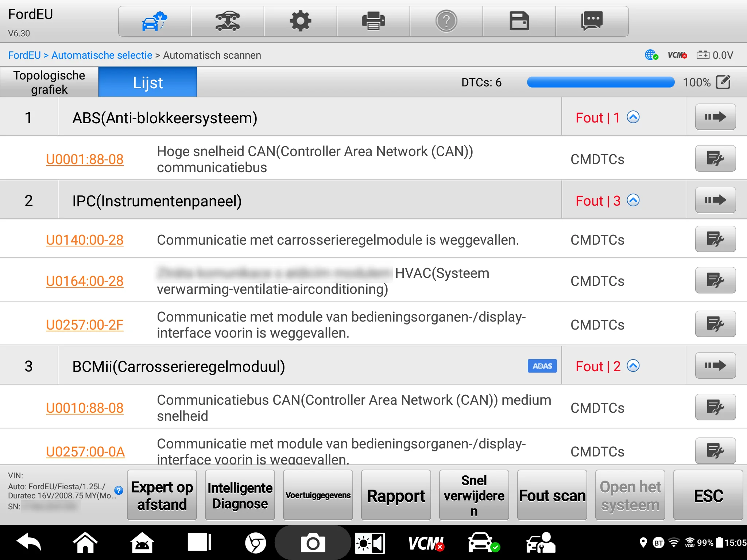Open repair notes for U0001:88-08
This screenshot has height=560, width=747.
(x=715, y=159)
